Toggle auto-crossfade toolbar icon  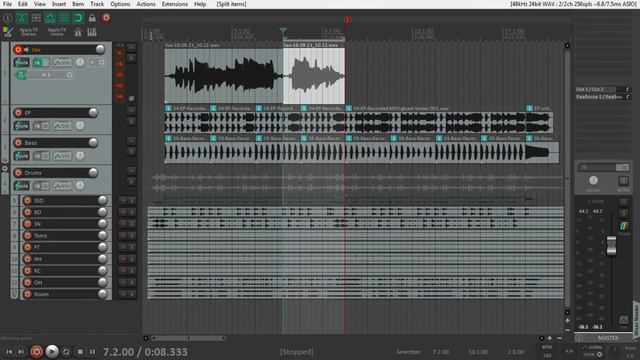(x=22, y=18)
